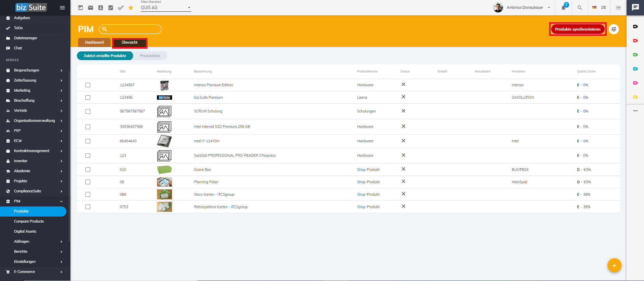The image size is (644, 281).
Task: Click the orange plus add button
Action: click(x=614, y=266)
